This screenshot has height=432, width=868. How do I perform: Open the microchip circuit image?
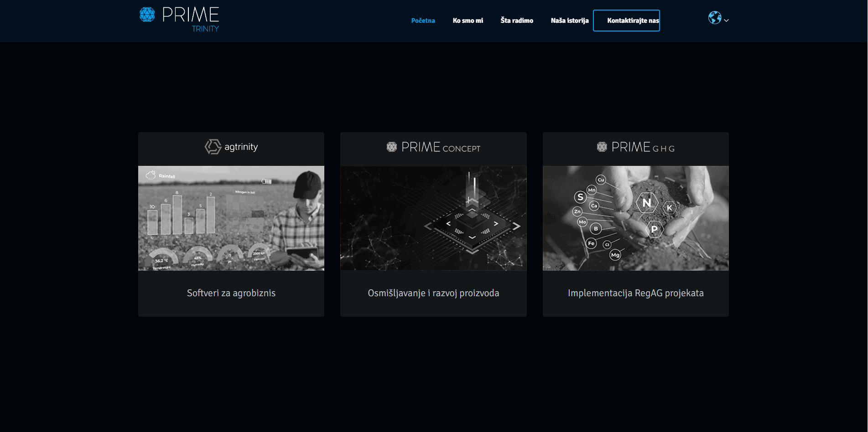click(x=433, y=218)
